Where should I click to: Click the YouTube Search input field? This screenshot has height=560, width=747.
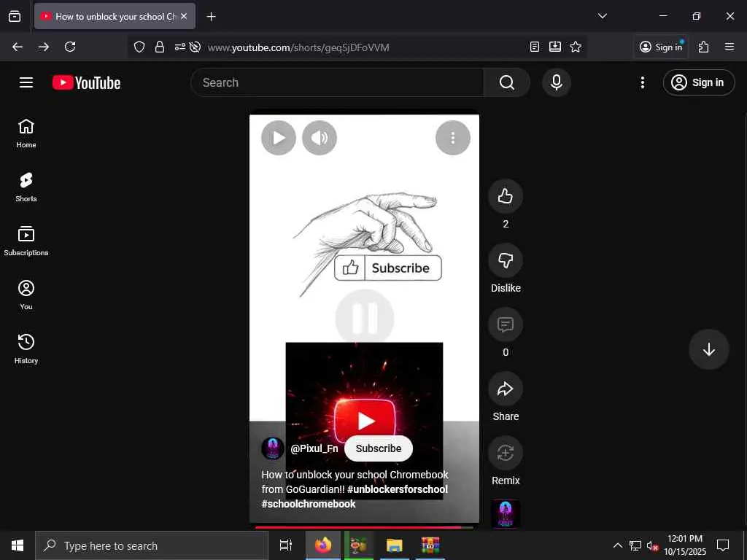[337, 82]
